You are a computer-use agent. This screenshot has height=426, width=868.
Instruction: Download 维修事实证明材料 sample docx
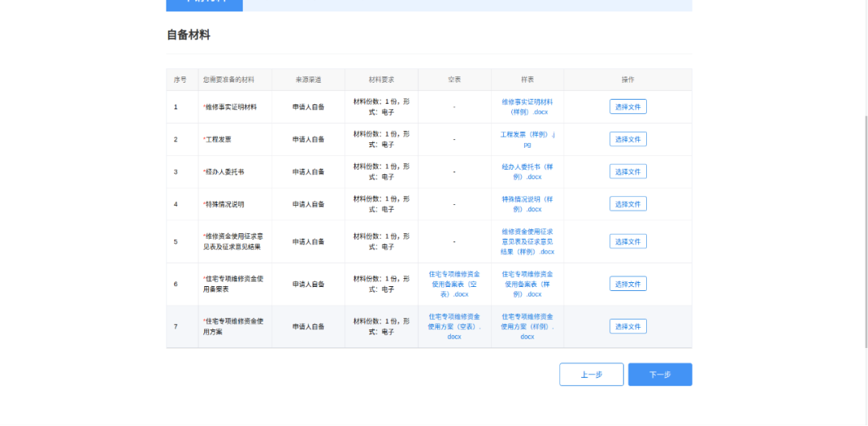click(x=527, y=107)
